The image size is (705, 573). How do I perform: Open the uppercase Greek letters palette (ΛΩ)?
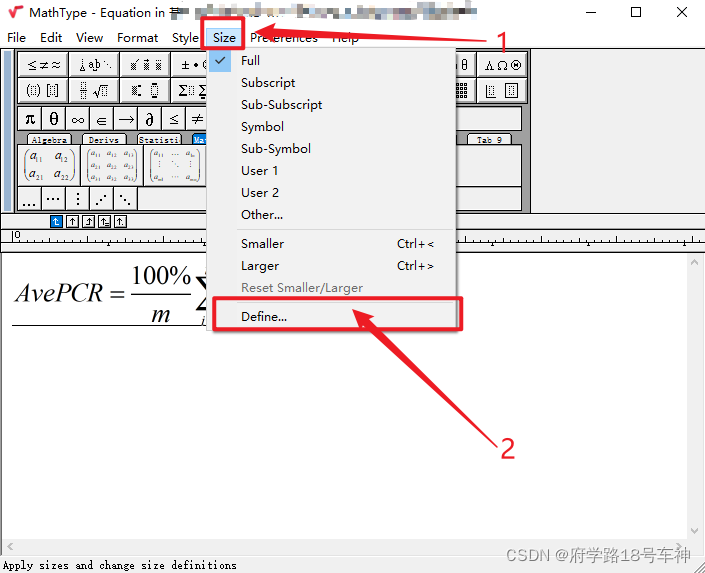[502, 65]
